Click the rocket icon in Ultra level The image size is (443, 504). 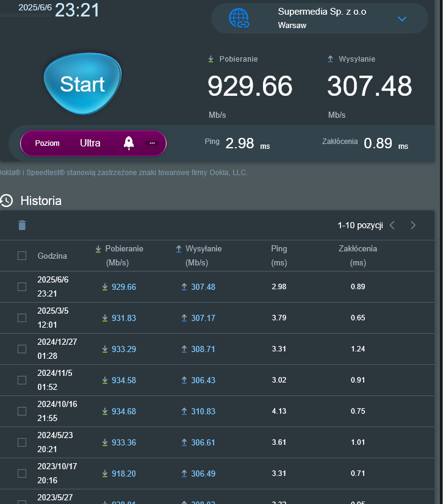pos(129,143)
